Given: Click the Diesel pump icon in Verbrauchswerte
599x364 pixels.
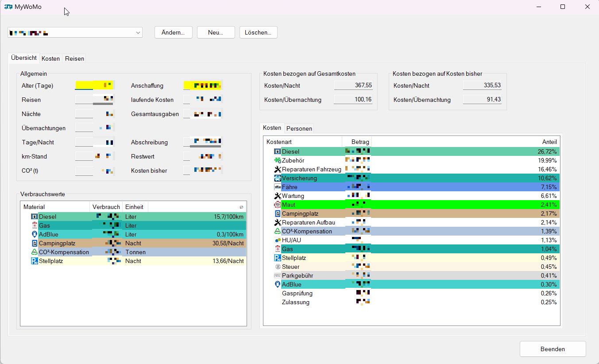Looking at the screenshot, I should [x=35, y=217].
